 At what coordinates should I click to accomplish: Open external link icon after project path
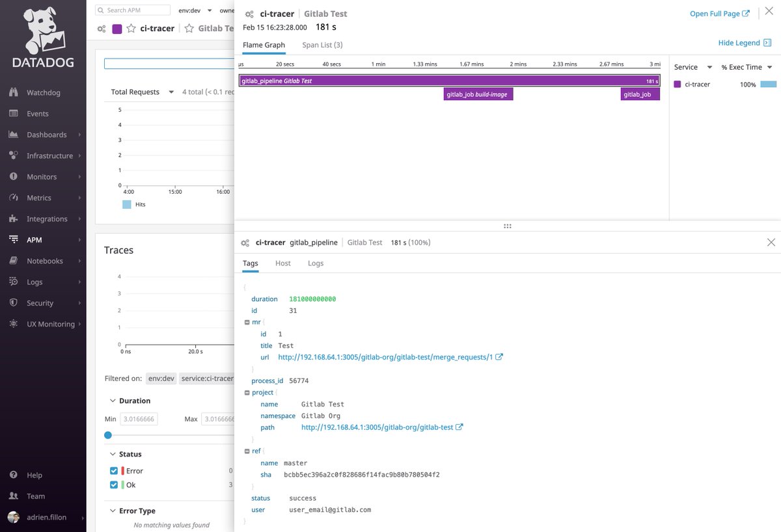(x=459, y=427)
